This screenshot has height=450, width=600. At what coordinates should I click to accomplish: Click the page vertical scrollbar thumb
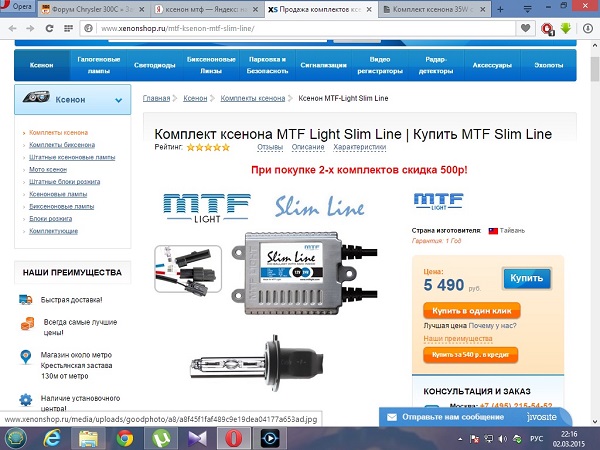[x=595, y=69]
